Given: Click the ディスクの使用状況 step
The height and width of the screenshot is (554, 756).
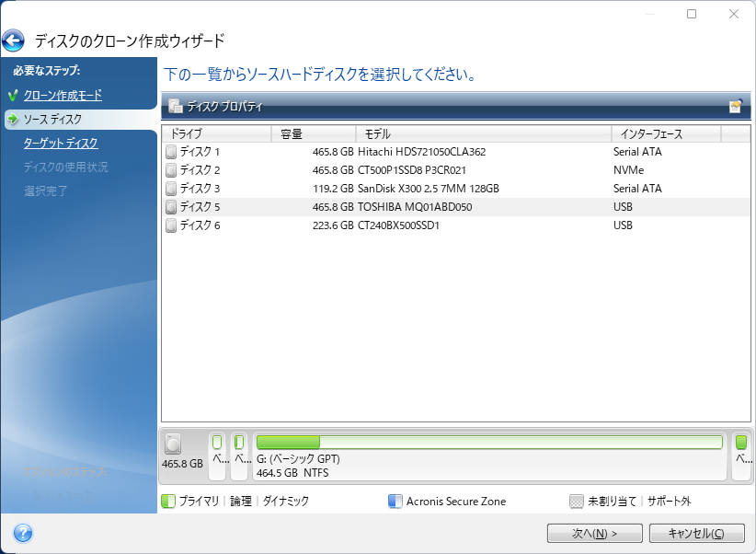Looking at the screenshot, I should 66,167.
